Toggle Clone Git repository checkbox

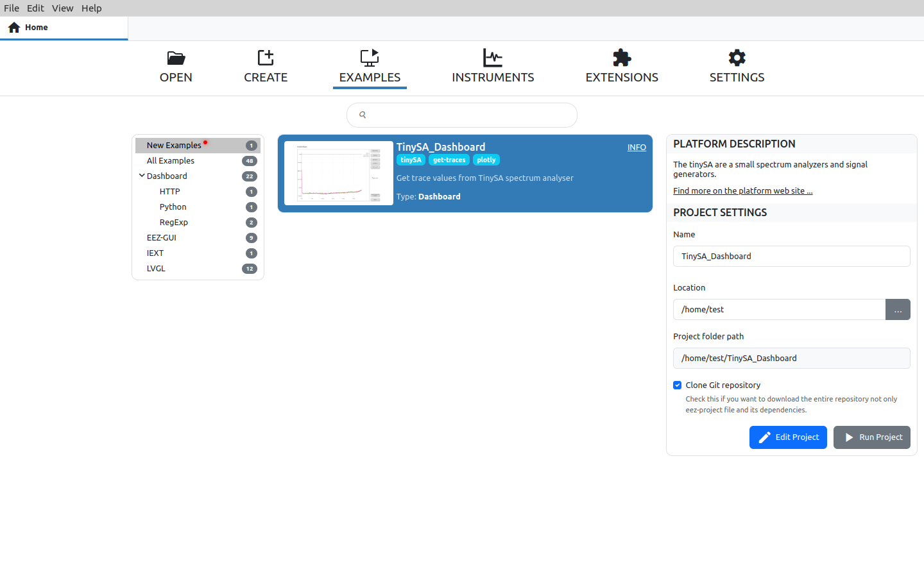(x=678, y=385)
